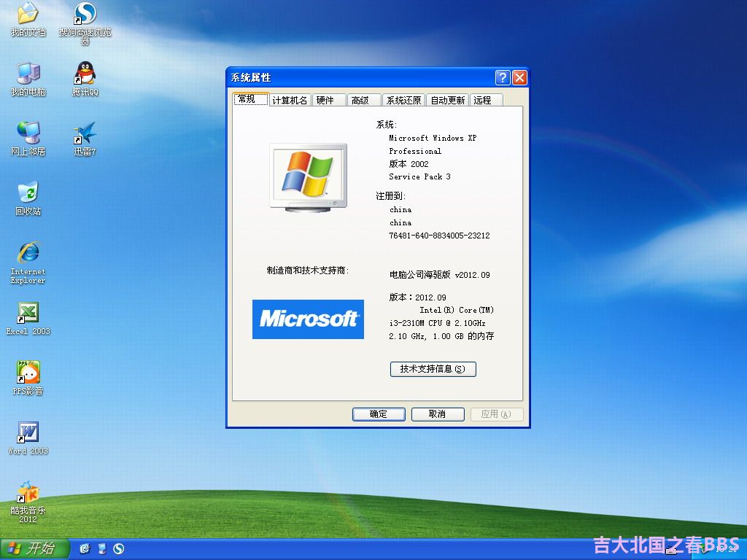Screen dimensions: 747x560
Task: Select the PPS影音 desktop shortcut
Action: [x=28, y=378]
